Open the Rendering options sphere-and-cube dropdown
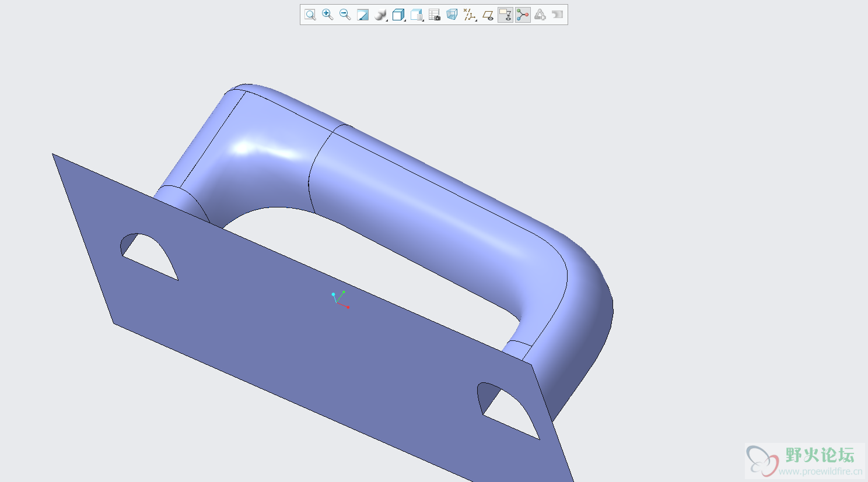The width and height of the screenshot is (868, 482). [x=381, y=15]
